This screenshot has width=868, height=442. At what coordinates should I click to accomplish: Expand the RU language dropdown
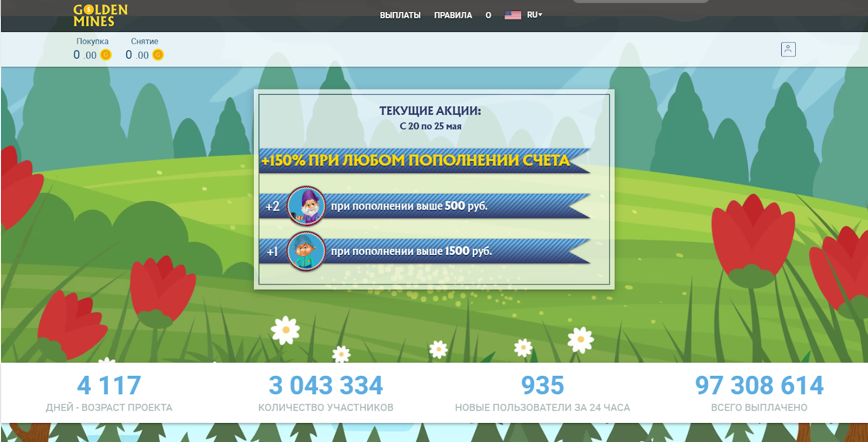tap(535, 15)
